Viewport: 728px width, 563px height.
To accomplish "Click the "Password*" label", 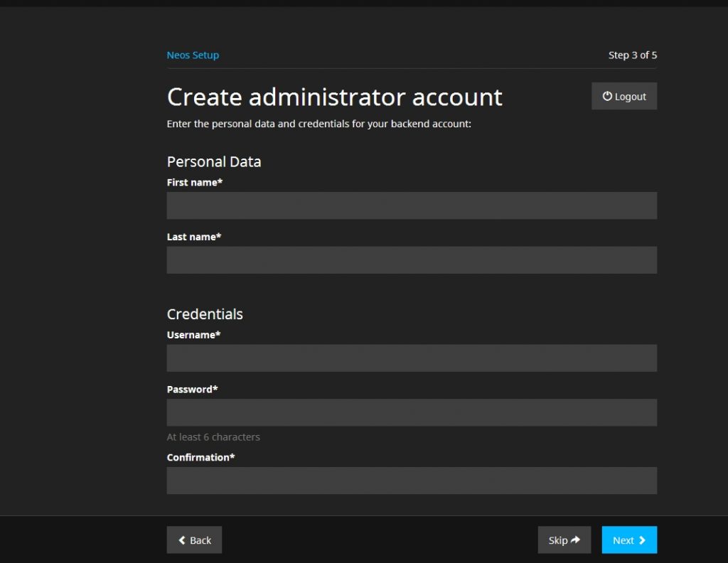I will click(x=192, y=390).
